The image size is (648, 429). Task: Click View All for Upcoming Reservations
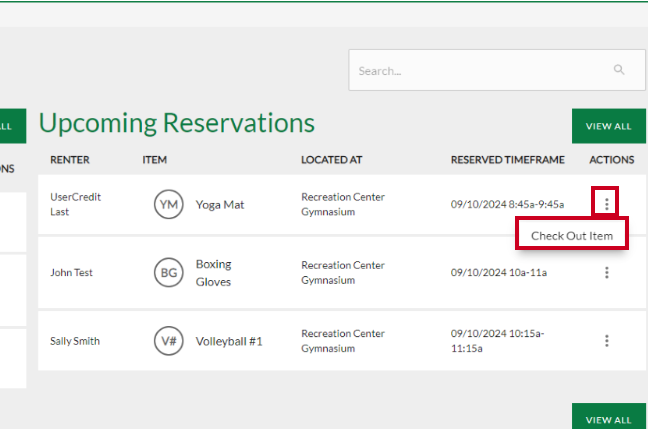point(608,126)
